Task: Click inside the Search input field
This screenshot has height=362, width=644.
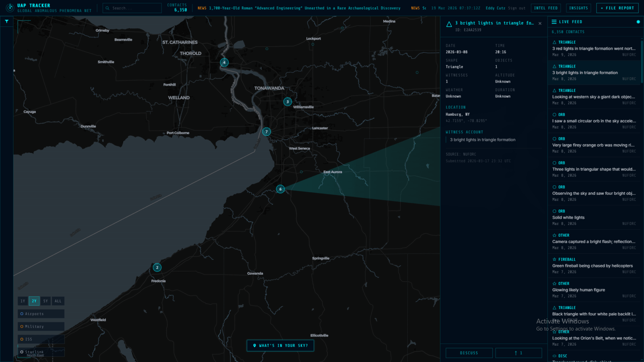Action: pyautogui.click(x=134, y=8)
